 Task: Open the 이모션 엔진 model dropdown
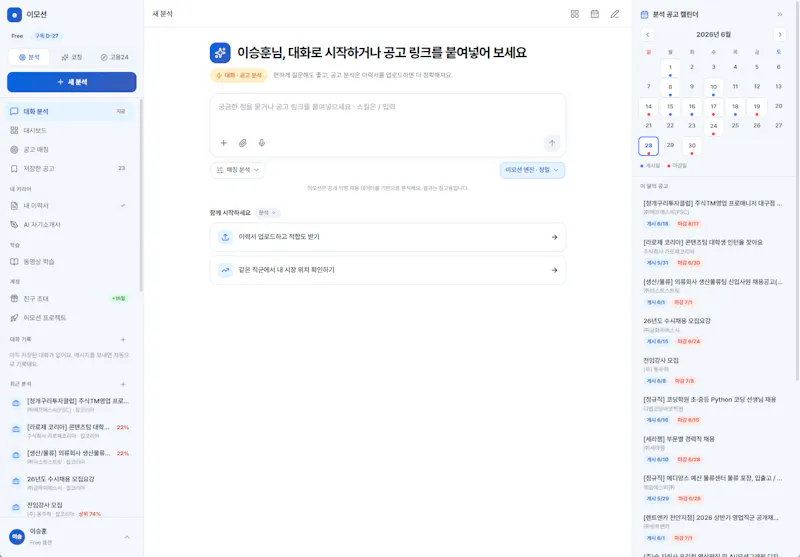click(532, 170)
